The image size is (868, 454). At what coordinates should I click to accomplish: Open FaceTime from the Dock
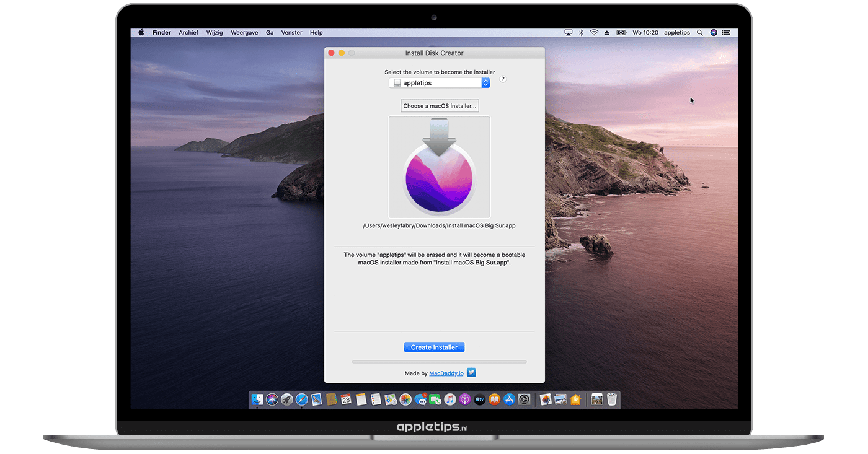pyautogui.click(x=435, y=399)
